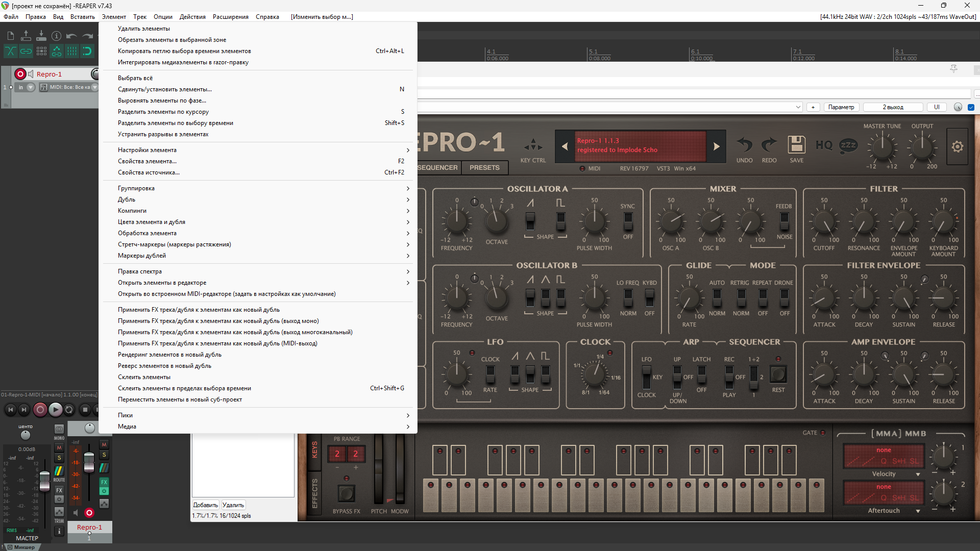Open project settings info icon

tap(57, 36)
